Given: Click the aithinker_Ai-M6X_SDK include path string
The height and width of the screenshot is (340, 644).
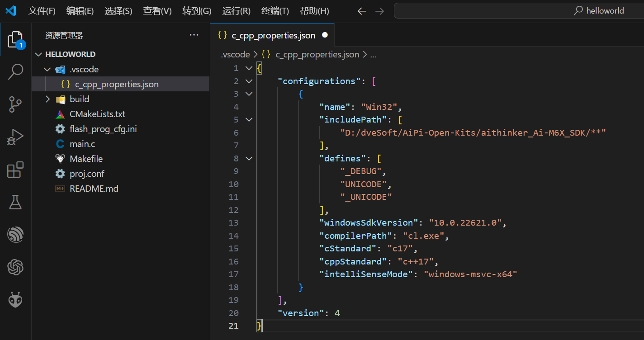Looking at the screenshot, I should (x=472, y=132).
